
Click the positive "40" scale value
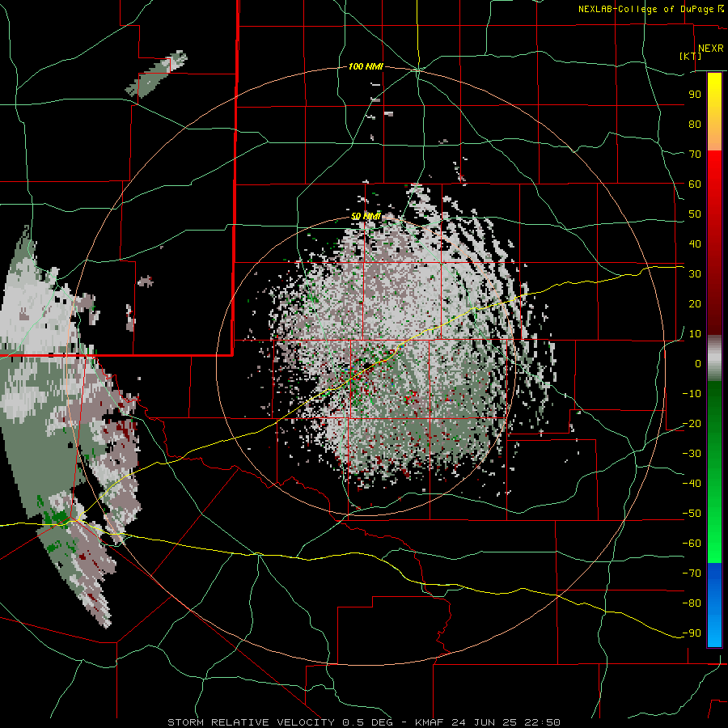pyautogui.click(x=695, y=243)
